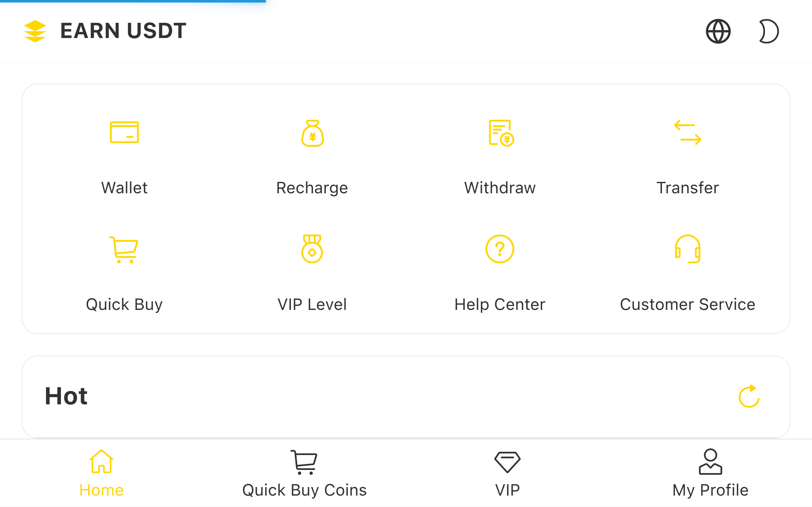
Task: Click the EARN USDT logo
Action: (x=35, y=31)
